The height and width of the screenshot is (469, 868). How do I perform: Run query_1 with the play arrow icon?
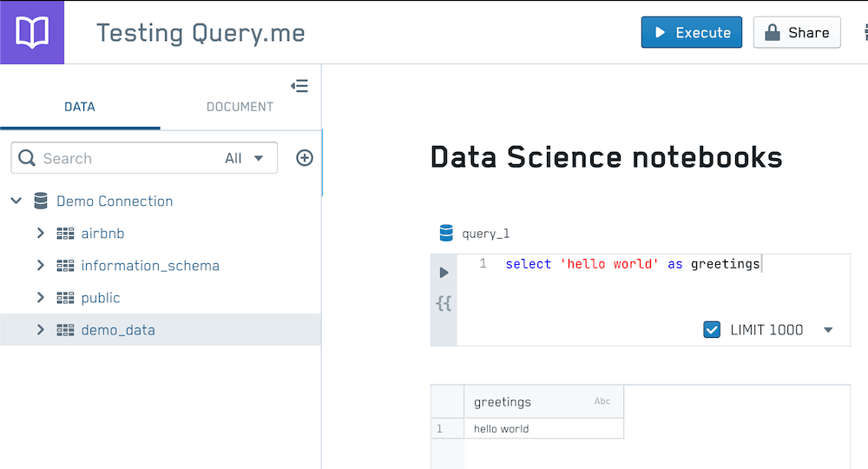(444, 273)
